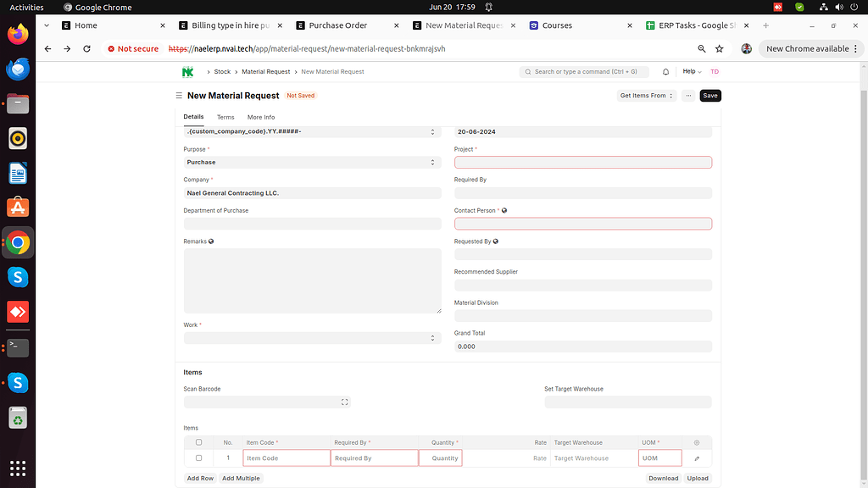Open the Purpose dropdown showing Purchase

click(312, 162)
